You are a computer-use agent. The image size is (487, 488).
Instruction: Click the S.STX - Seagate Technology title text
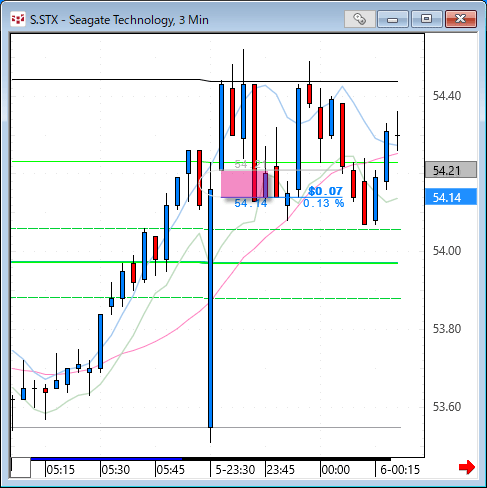pyautogui.click(x=119, y=20)
